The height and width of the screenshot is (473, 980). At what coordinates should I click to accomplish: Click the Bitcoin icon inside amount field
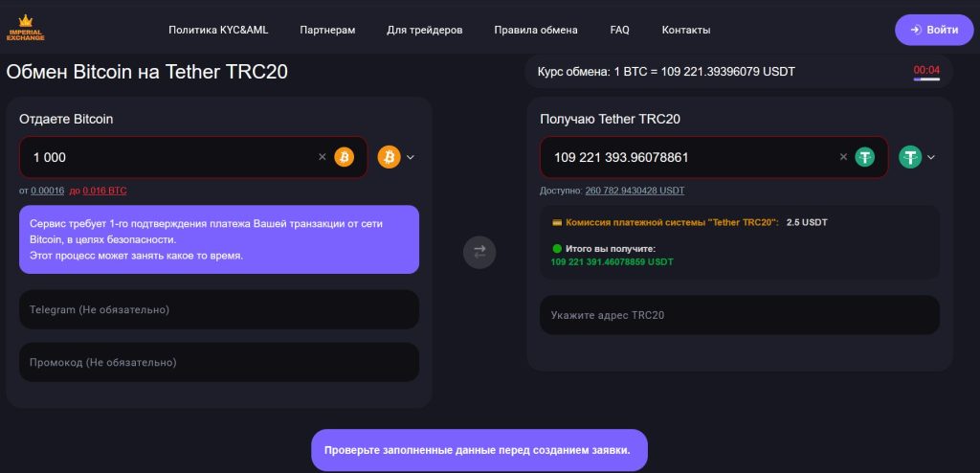coord(344,157)
